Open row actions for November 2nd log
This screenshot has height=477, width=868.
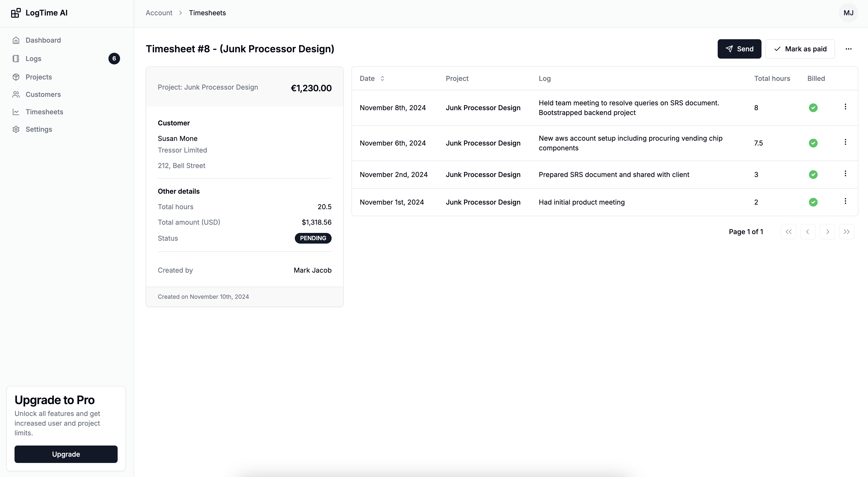845,174
